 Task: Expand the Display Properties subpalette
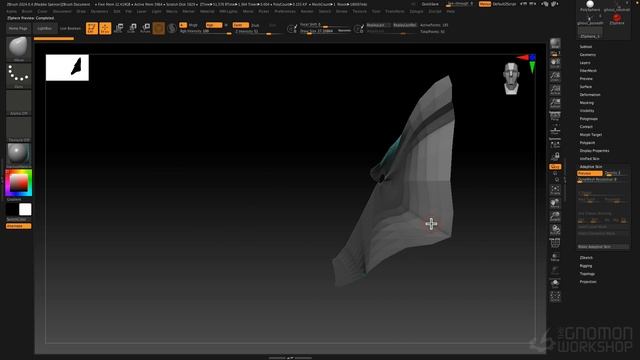[x=594, y=151]
